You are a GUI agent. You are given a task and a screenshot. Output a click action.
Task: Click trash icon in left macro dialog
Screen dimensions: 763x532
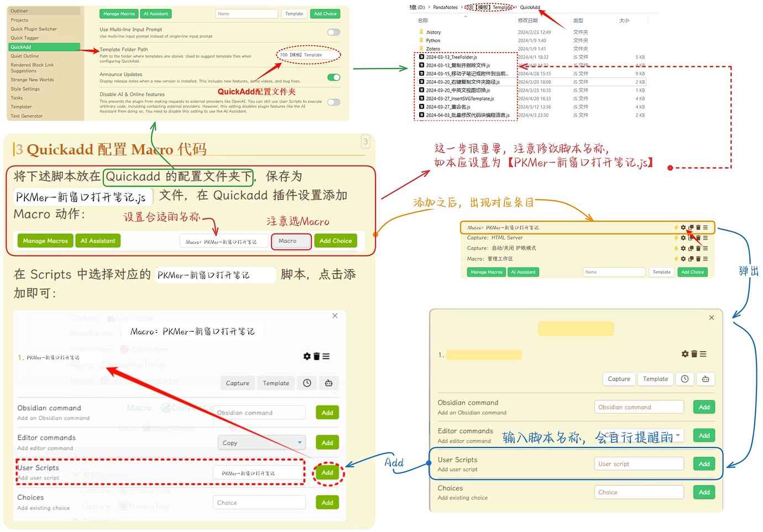pyautogui.click(x=317, y=356)
